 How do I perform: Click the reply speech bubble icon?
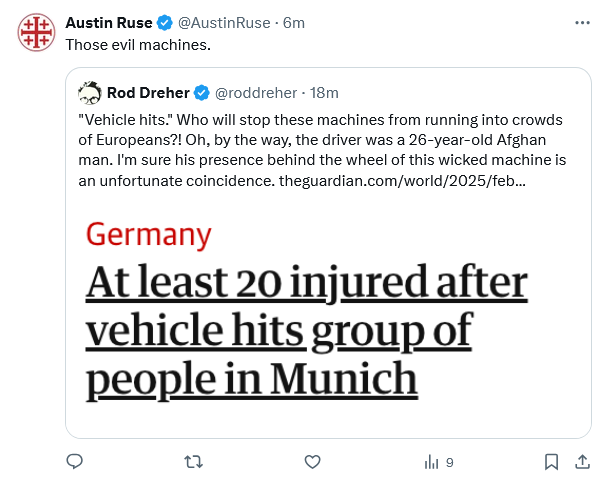click(x=74, y=461)
